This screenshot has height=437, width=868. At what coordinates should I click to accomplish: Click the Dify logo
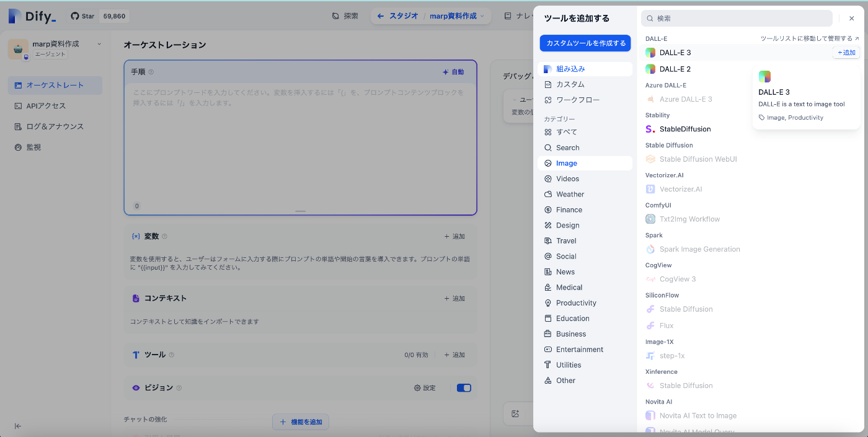click(32, 16)
